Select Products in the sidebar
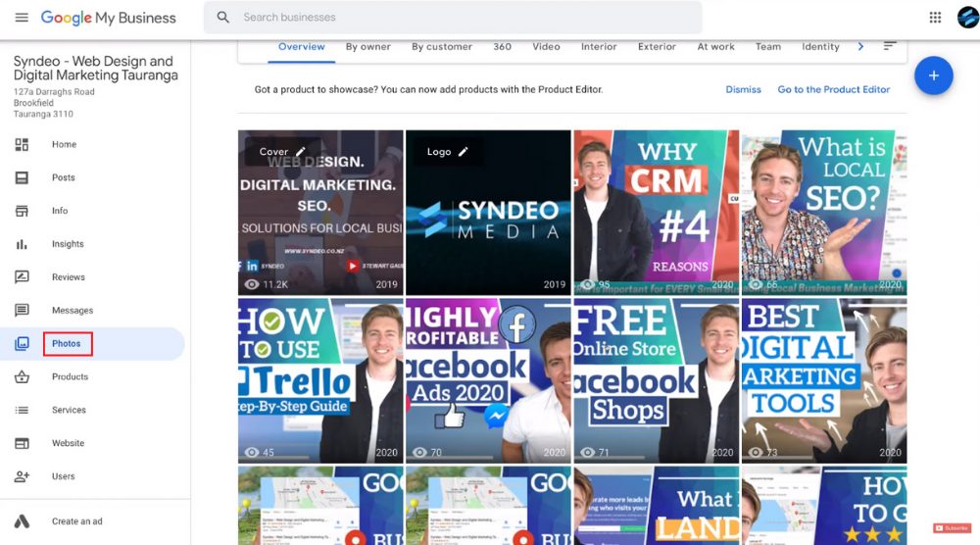Screen dimensions: 980x545 click(x=70, y=376)
